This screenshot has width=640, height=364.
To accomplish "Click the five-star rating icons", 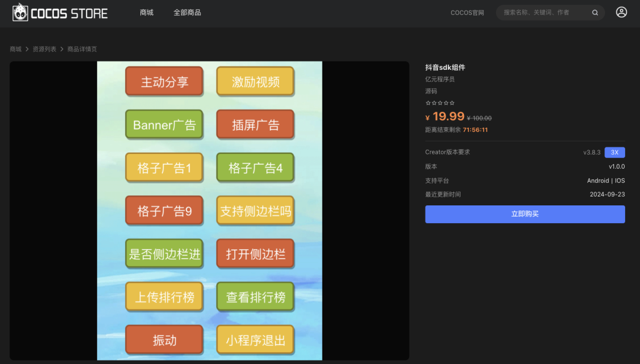I will [440, 103].
